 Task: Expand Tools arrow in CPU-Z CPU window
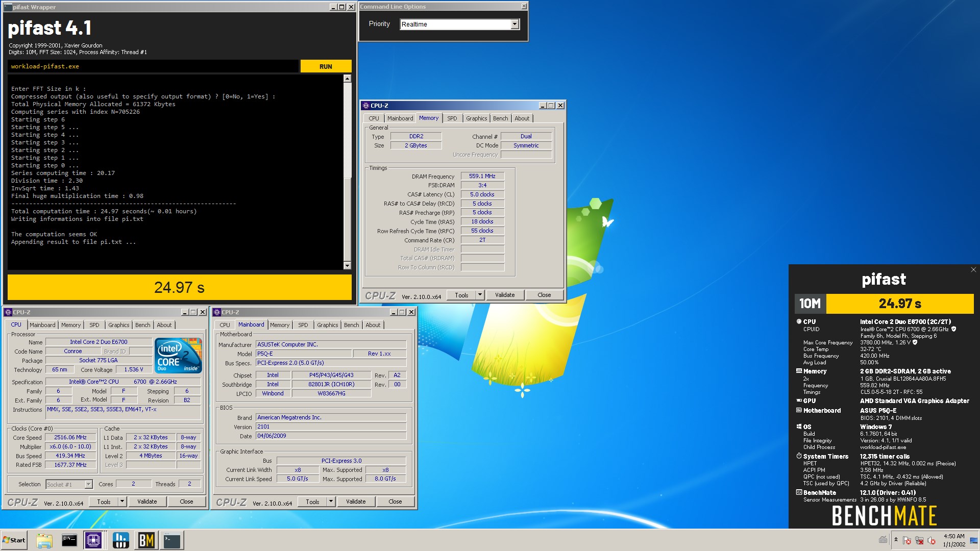(122, 502)
